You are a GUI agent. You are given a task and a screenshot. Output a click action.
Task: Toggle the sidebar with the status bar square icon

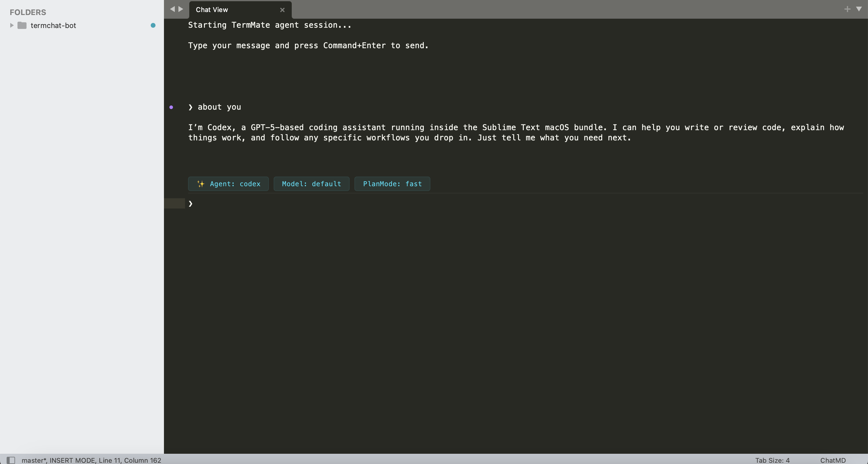point(11,460)
